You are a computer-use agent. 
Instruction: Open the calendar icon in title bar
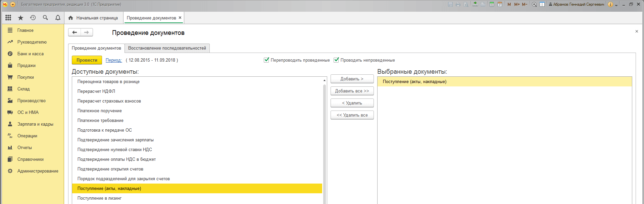tap(500, 4)
